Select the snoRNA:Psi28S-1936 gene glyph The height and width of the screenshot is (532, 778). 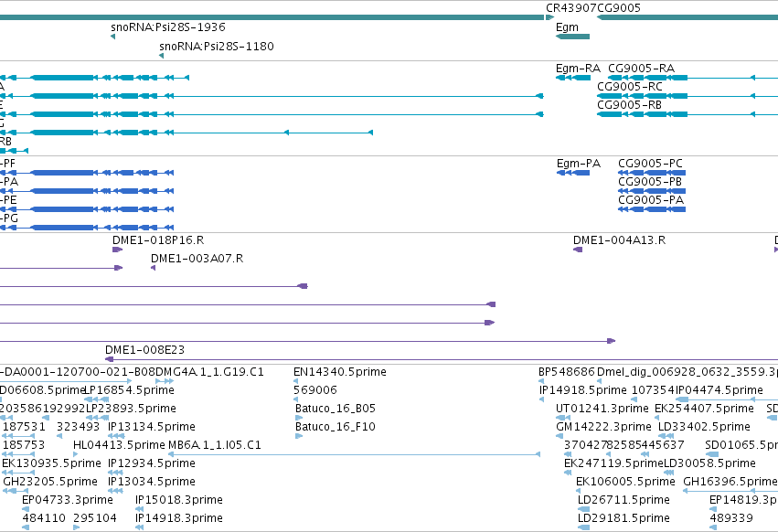(x=113, y=37)
